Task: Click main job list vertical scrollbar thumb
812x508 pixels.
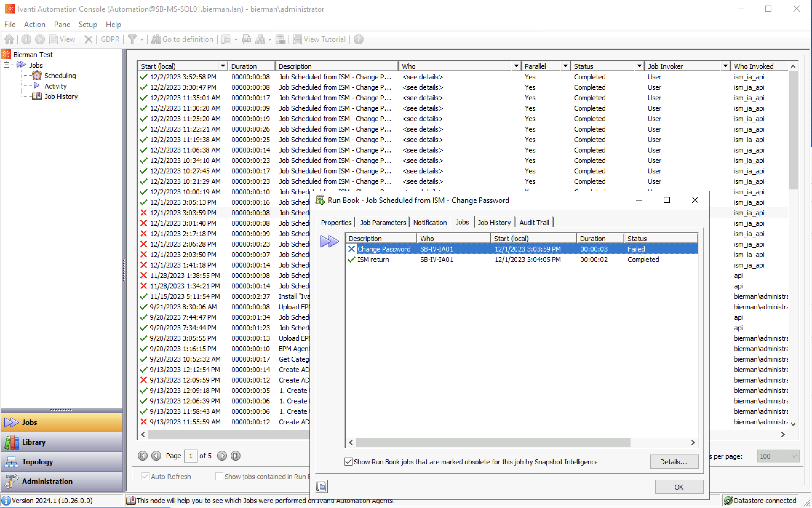Action: (x=793, y=130)
